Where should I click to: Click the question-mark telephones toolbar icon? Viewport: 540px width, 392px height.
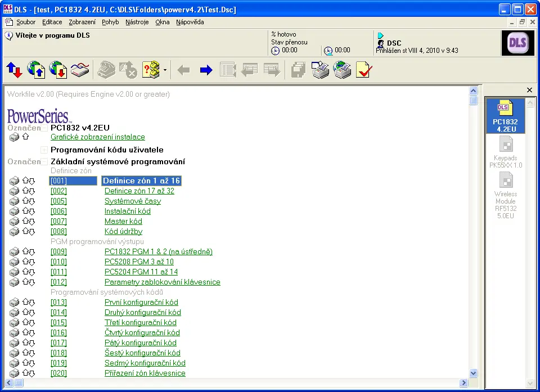(x=151, y=70)
